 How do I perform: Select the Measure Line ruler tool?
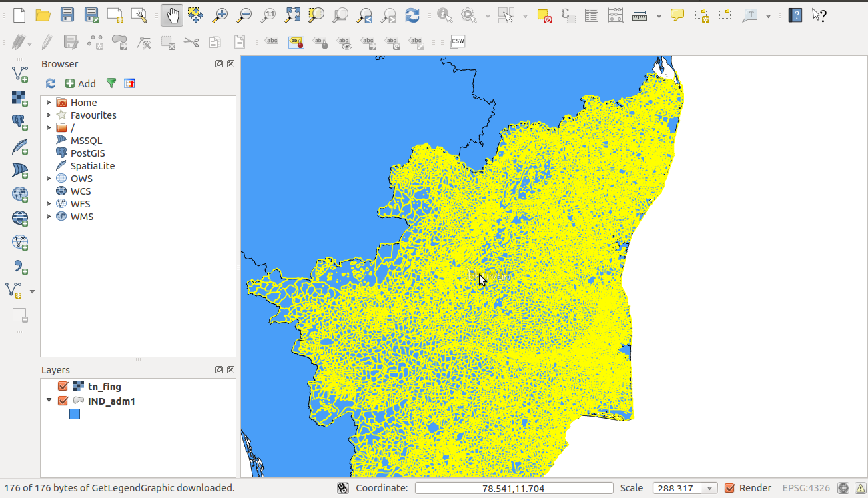(x=640, y=15)
